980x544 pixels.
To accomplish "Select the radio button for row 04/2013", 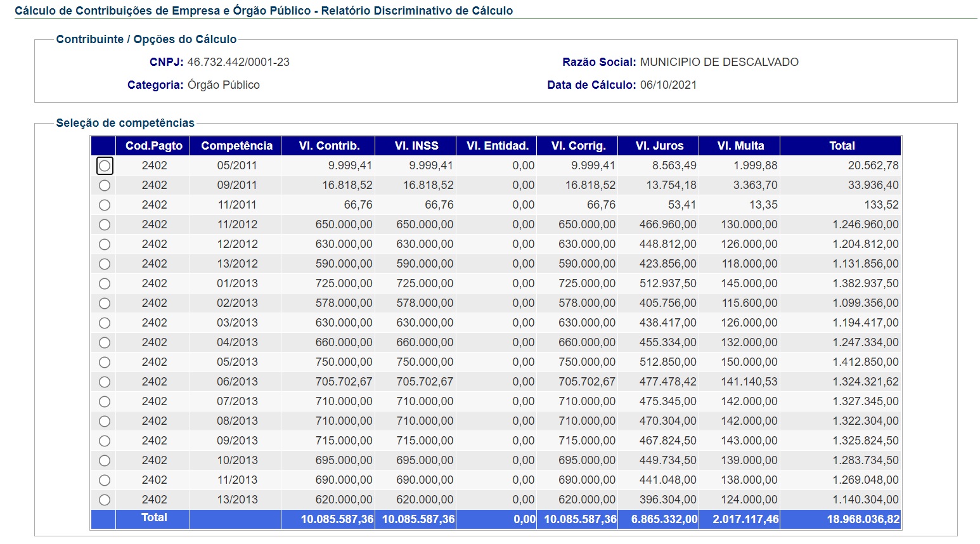I will pos(105,343).
